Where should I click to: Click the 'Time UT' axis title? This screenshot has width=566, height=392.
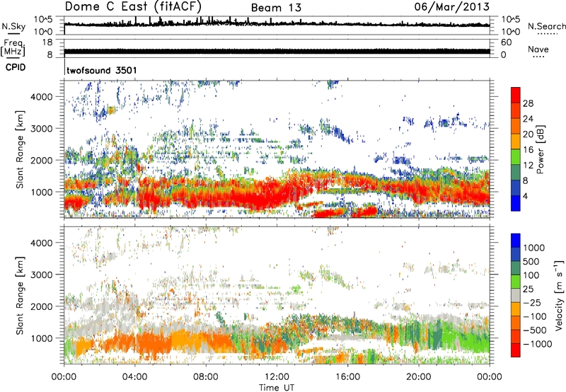coord(277,388)
